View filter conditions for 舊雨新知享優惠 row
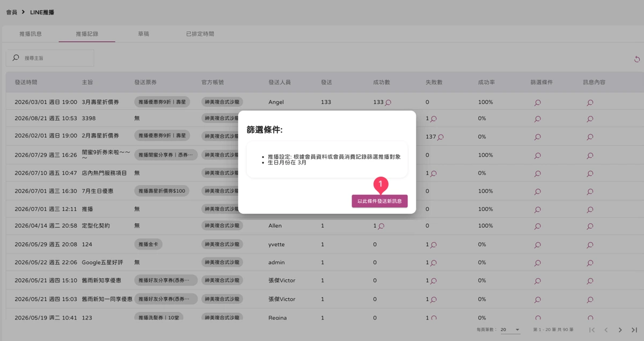 coord(537,281)
